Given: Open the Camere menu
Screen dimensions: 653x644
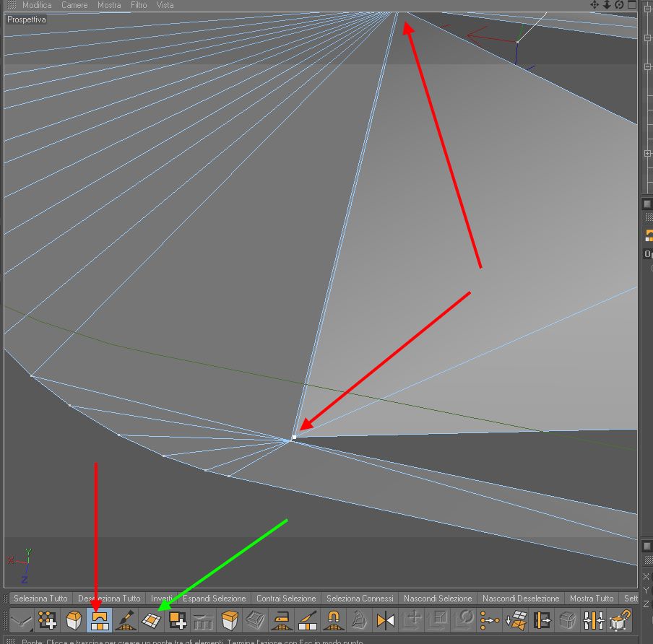Looking at the screenshot, I should (74, 5).
